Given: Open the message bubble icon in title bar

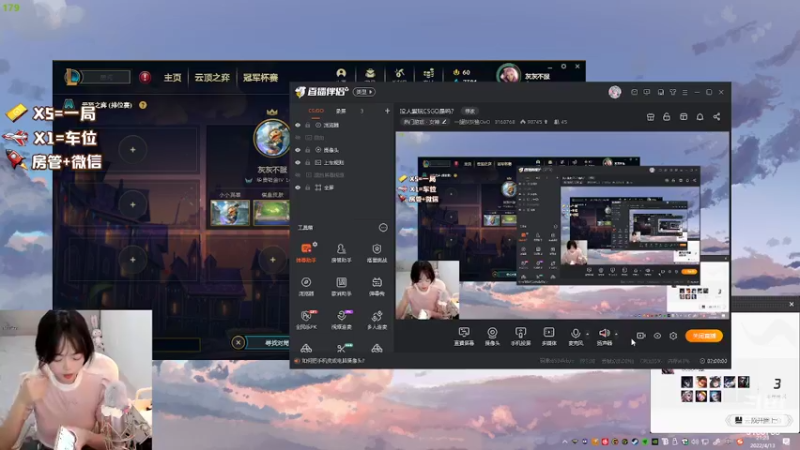Looking at the screenshot, I should pos(634,92).
